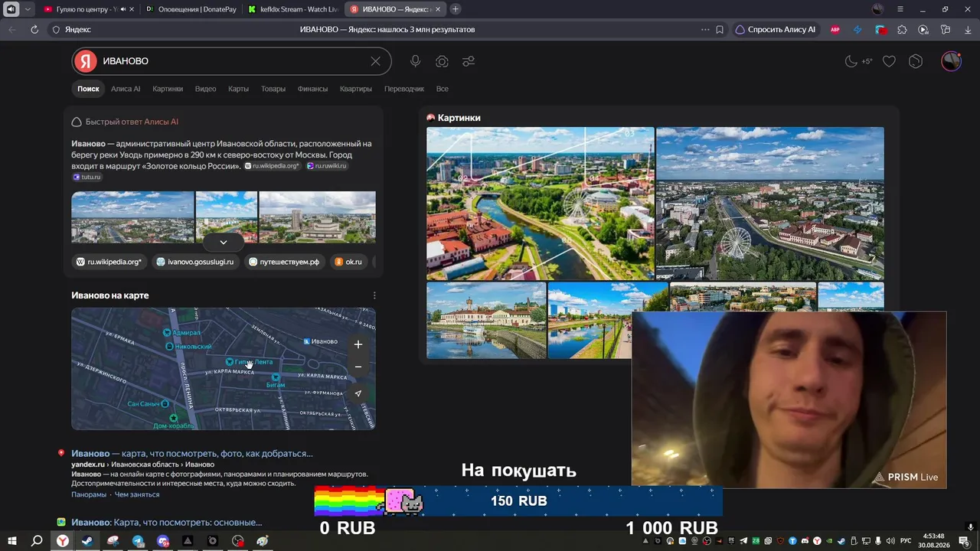Viewport: 980px width, 551px height.
Task: Click the red Yandex Я logo
Action: 86,61
